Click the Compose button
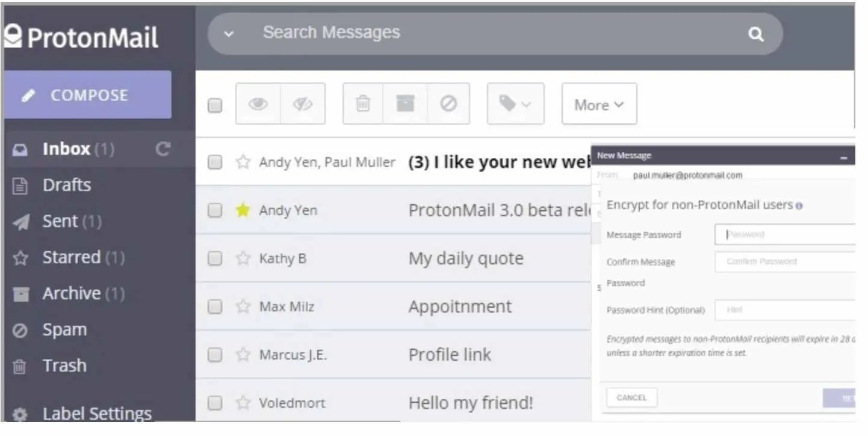868x436 pixels. coord(87,95)
